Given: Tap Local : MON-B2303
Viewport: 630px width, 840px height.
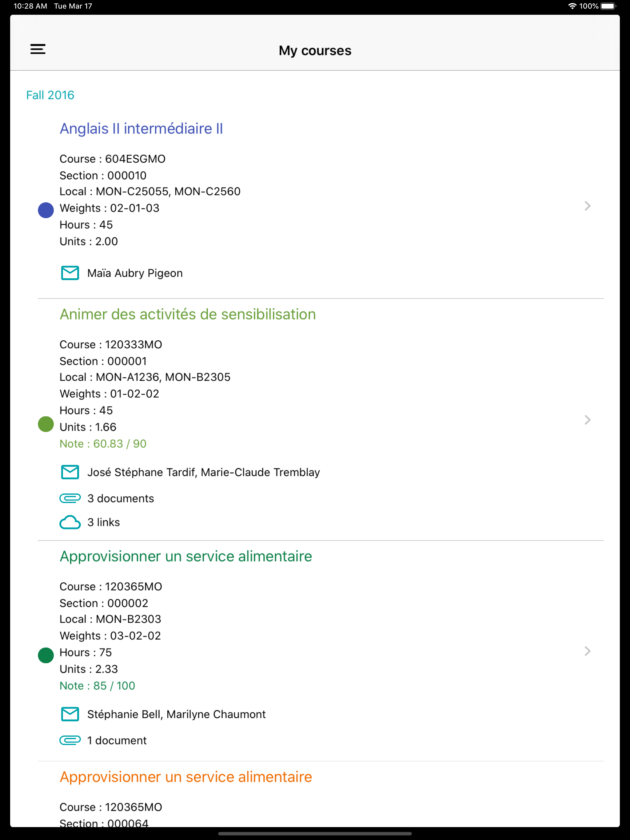Looking at the screenshot, I should (110, 619).
